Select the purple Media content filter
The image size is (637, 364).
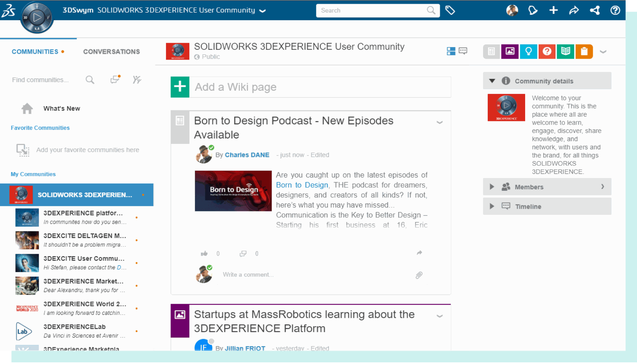point(510,51)
